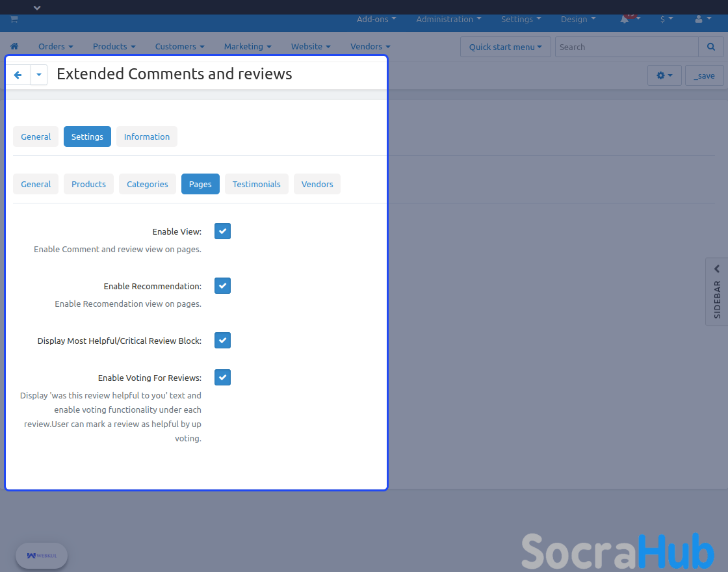Open the gear settings button

pyautogui.click(x=664, y=75)
